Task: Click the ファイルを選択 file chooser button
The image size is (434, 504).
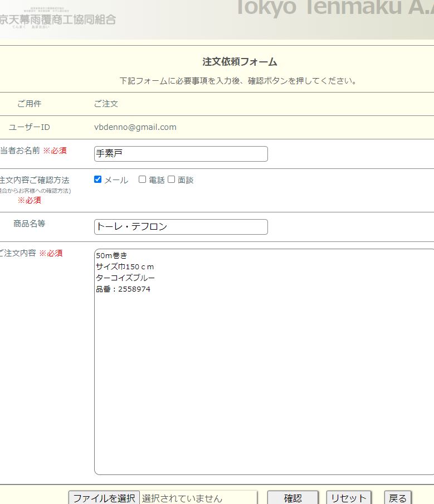Action: pos(104,498)
